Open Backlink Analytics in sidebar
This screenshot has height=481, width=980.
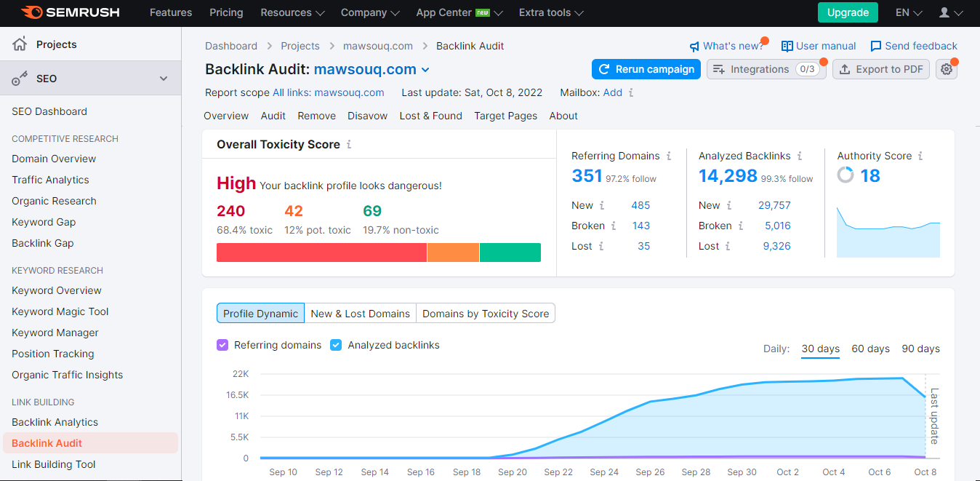click(x=55, y=422)
